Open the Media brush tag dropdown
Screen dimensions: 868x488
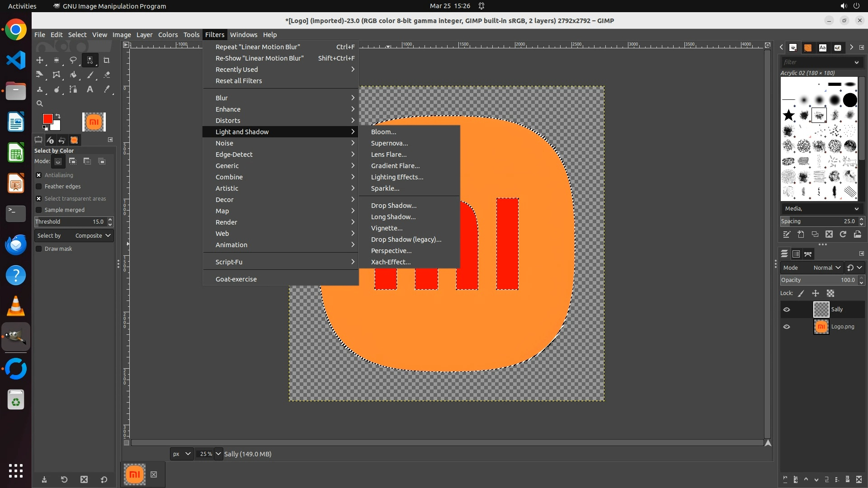click(821, 209)
